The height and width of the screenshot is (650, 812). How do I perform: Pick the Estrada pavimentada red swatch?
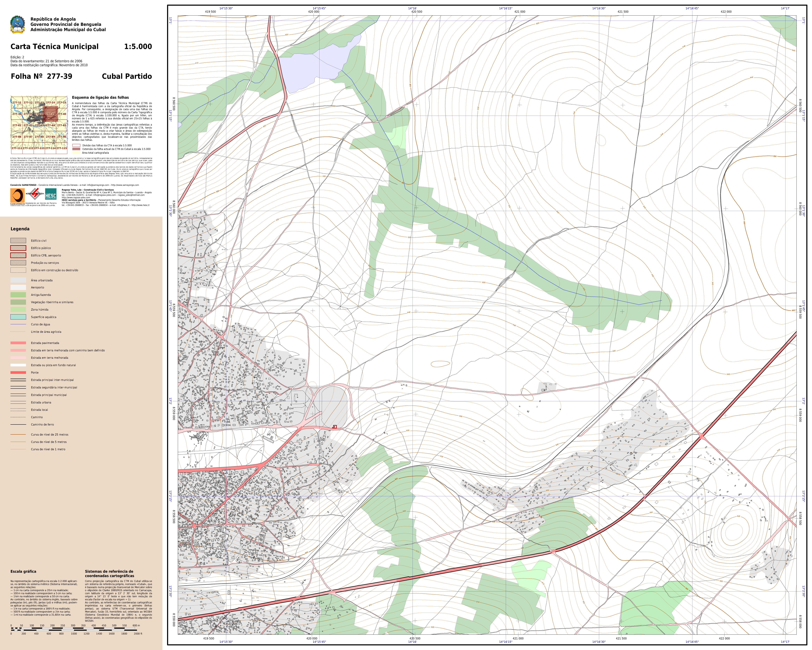(x=18, y=343)
